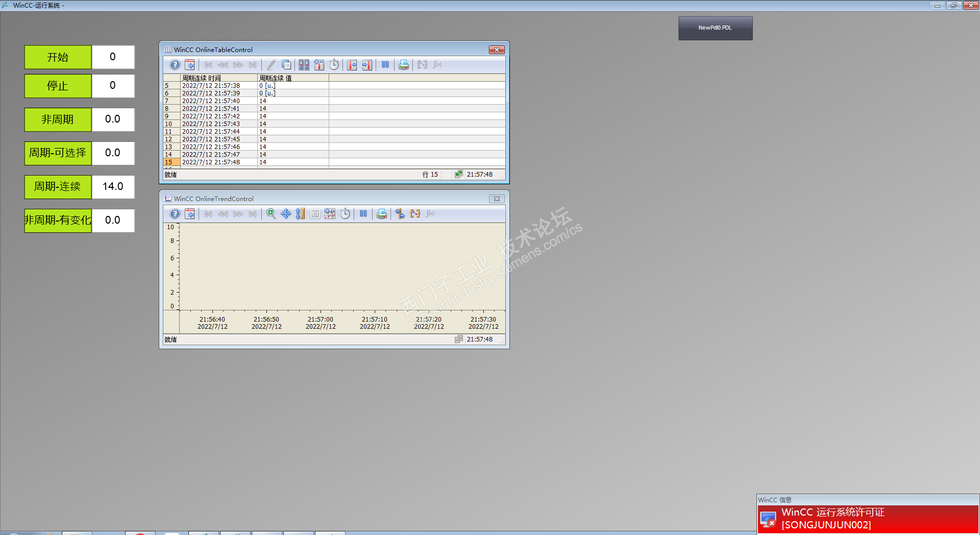This screenshot has width=980, height=535.
Task: Open select trends icon in OnlineTrendControl
Action: point(330,214)
